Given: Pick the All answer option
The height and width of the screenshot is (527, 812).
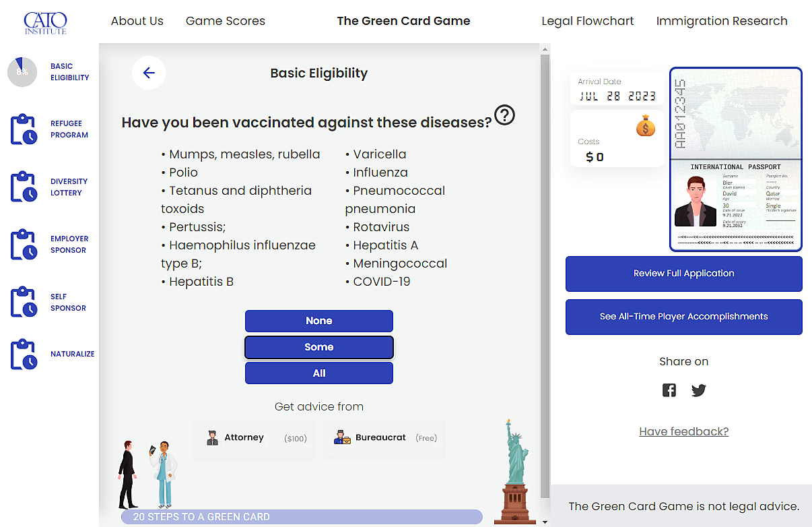Looking at the screenshot, I should tap(318, 373).
